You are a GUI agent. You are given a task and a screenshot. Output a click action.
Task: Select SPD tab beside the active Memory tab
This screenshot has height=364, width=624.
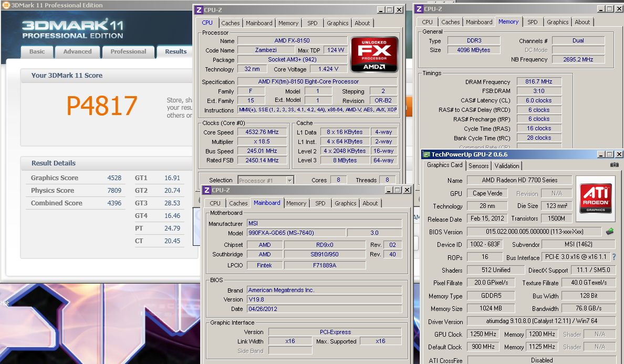(532, 22)
